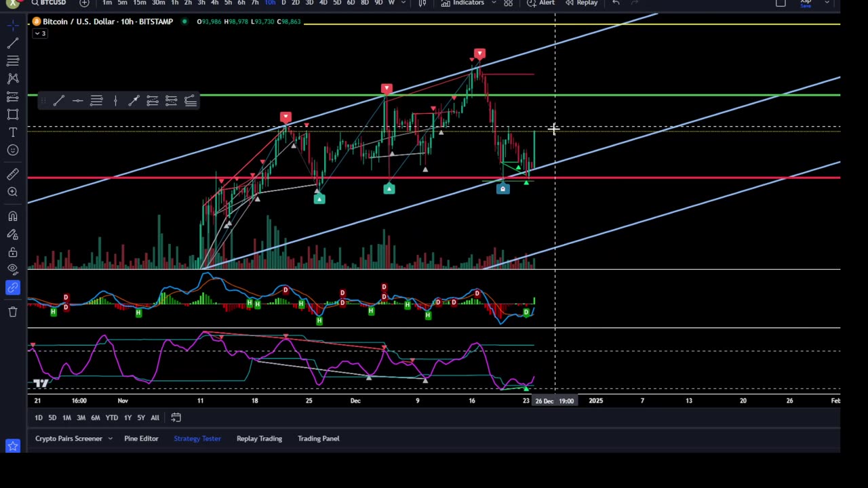868x488 pixels.
Task: Add symbol with the plus circle icon
Action: 84,3
